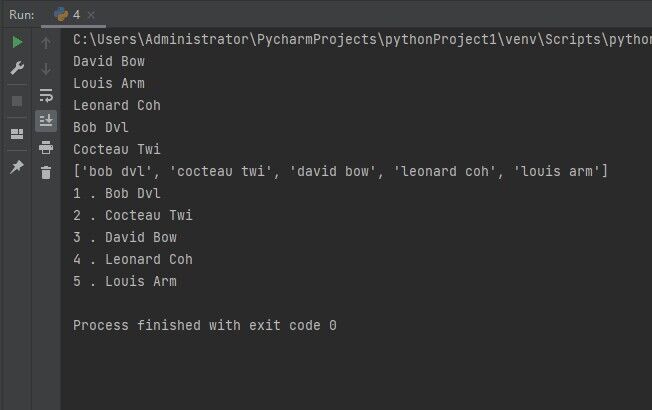Click the Stop process square icon
This screenshot has height=410, width=652.
point(17,101)
